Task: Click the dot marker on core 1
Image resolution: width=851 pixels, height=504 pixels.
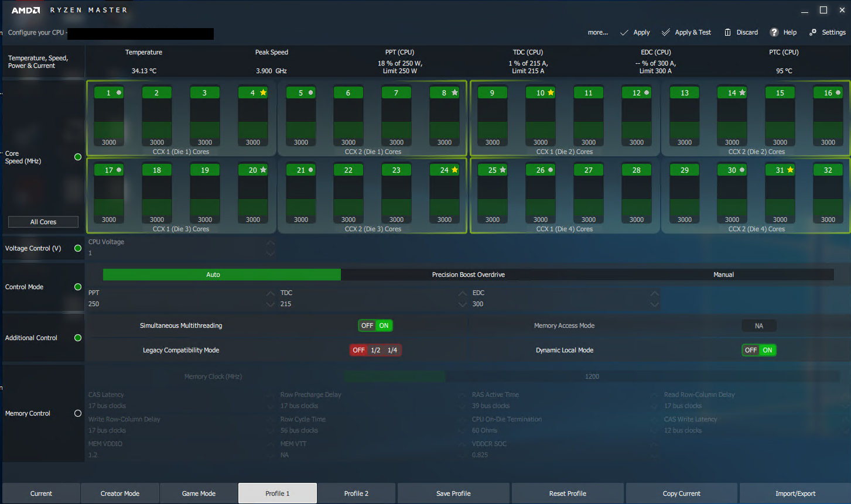Action: pyautogui.click(x=119, y=92)
